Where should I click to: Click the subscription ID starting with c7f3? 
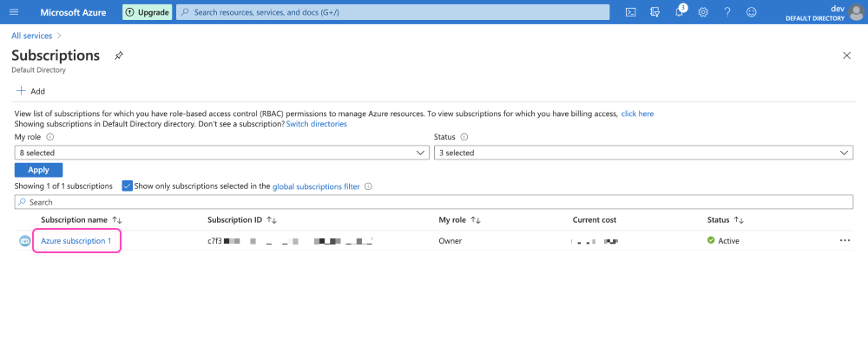[290, 241]
